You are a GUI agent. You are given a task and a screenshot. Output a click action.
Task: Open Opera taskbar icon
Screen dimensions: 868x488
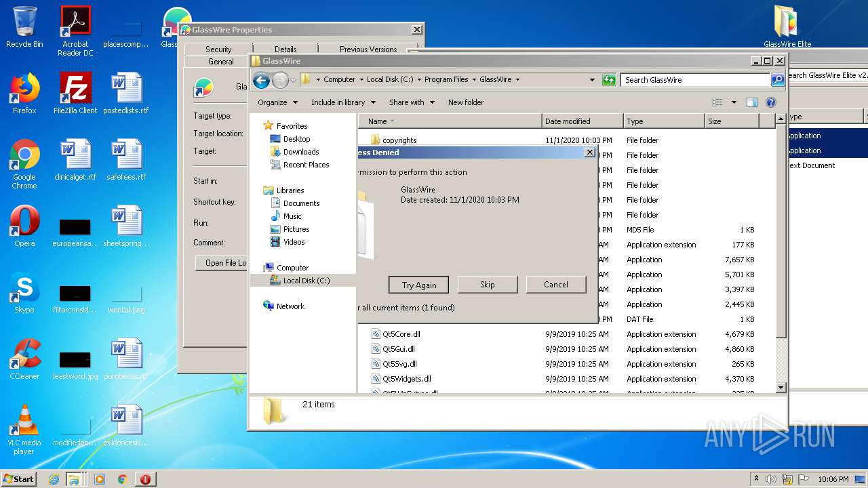145,479
